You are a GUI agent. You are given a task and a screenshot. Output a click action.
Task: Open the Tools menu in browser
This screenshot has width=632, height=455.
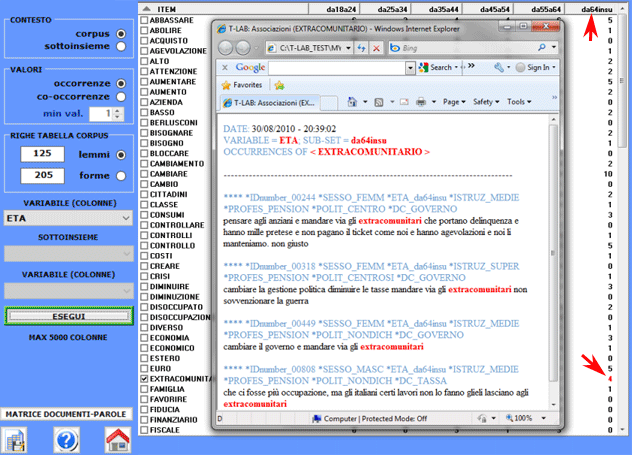(519, 102)
